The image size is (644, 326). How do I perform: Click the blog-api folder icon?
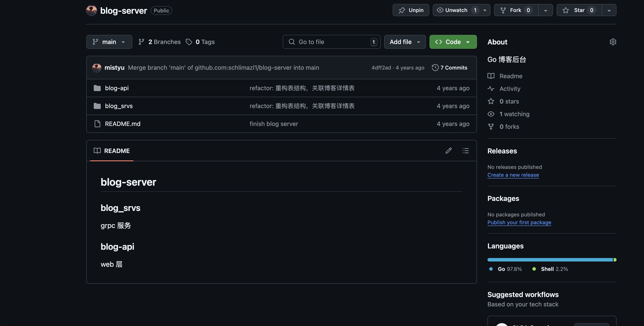click(x=97, y=88)
